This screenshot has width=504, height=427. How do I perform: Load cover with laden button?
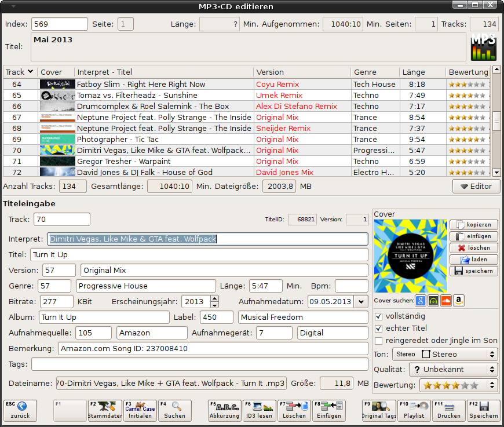(474, 259)
